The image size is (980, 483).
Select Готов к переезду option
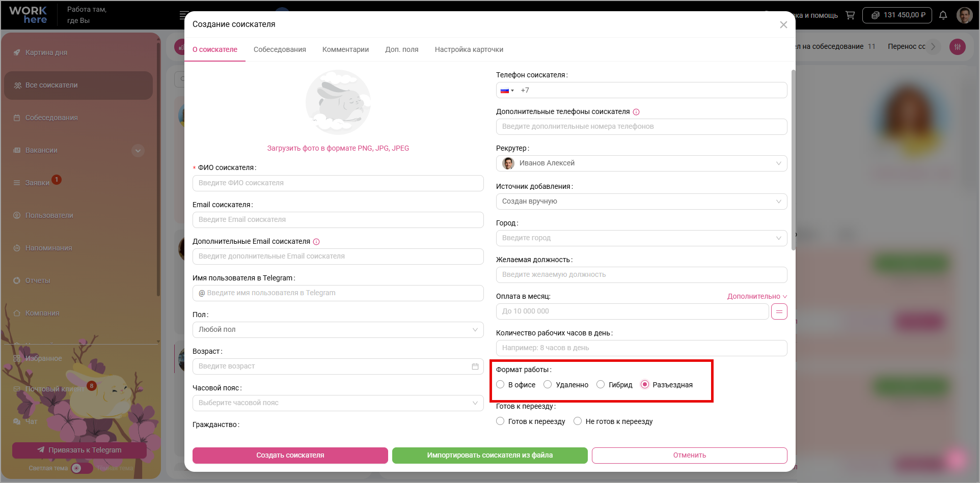pos(500,421)
